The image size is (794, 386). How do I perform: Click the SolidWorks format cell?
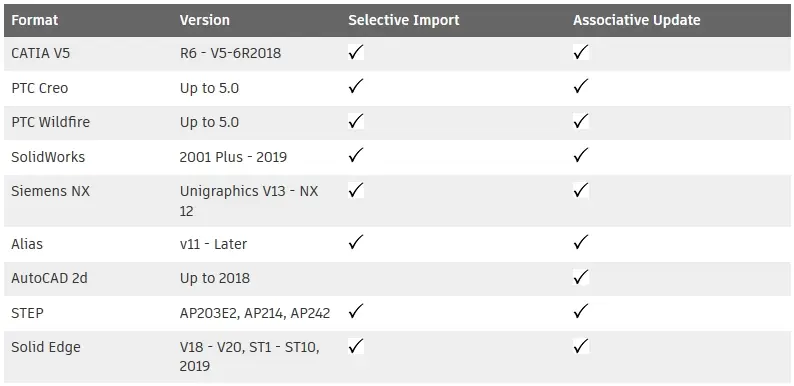[89, 157]
